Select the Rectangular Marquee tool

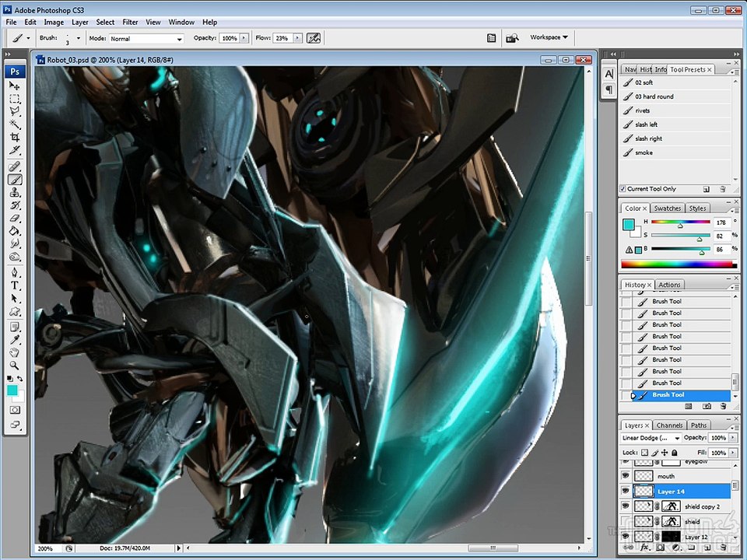tap(15, 99)
